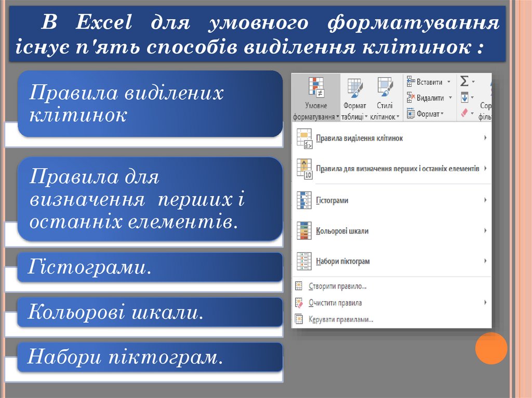Open the Видалити dropdown arrow
Image resolution: width=532 pixels, height=398 pixels.
pos(450,98)
